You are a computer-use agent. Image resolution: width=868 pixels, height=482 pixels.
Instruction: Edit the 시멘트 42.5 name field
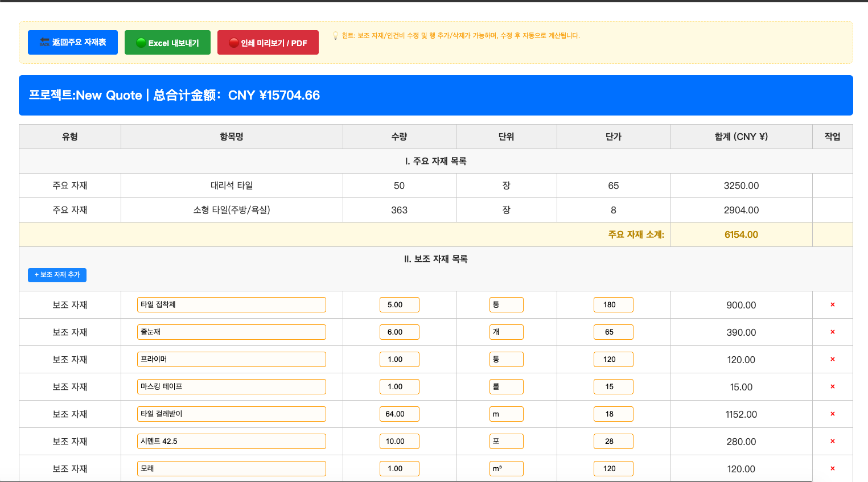232,441
